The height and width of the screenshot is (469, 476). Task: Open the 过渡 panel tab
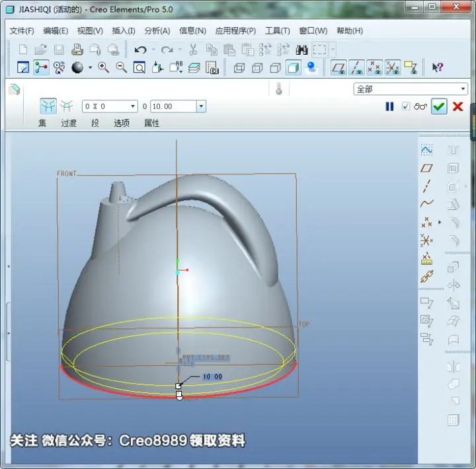[69, 123]
